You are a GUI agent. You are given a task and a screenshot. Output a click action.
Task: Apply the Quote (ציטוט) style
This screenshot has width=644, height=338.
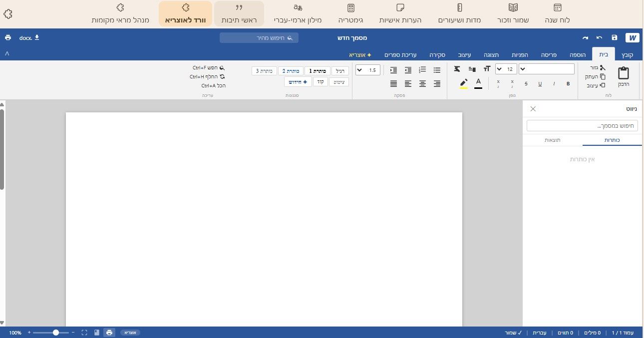[x=339, y=82]
